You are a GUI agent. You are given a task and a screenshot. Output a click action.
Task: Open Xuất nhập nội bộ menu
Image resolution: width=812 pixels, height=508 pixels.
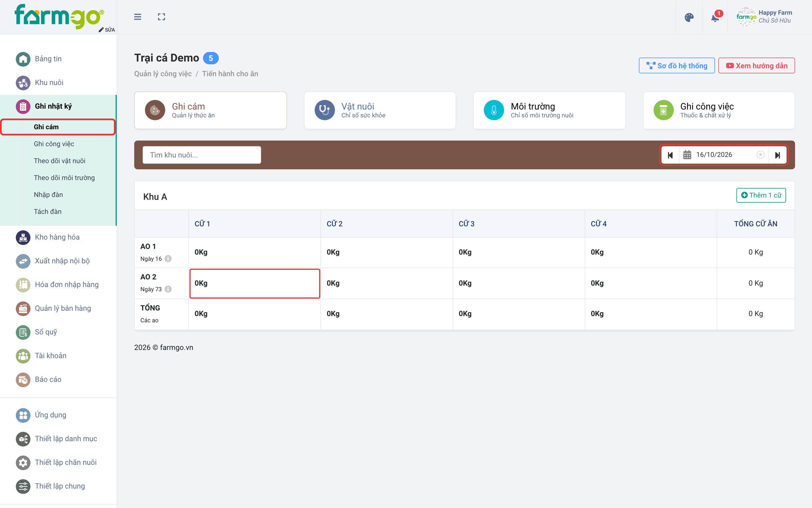58,261
